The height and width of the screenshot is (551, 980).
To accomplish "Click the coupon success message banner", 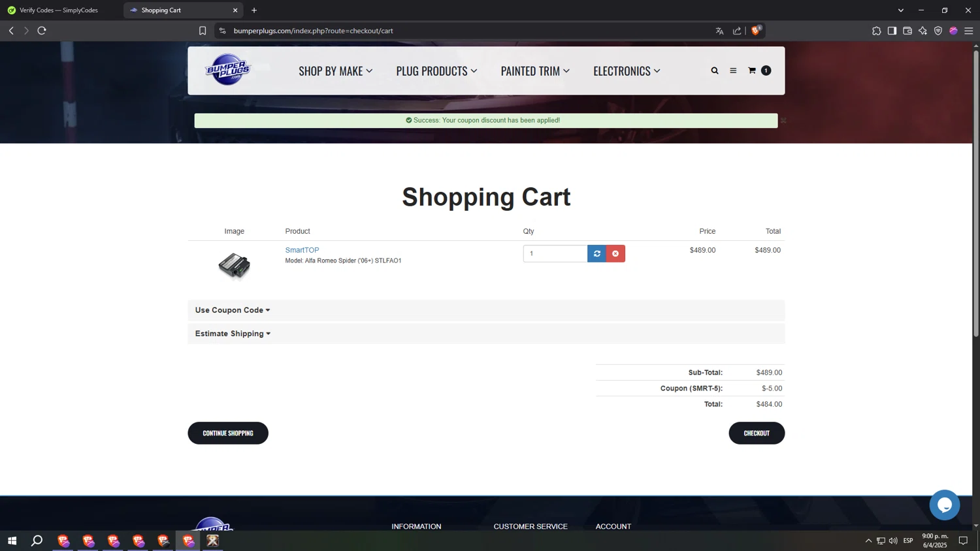I will (x=486, y=121).
